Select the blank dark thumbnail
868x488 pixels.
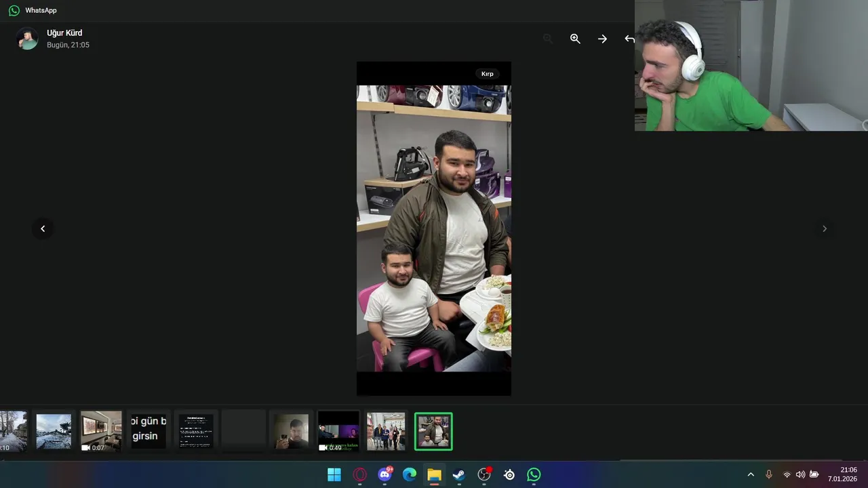pyautogui.click(x=243, y=431)
